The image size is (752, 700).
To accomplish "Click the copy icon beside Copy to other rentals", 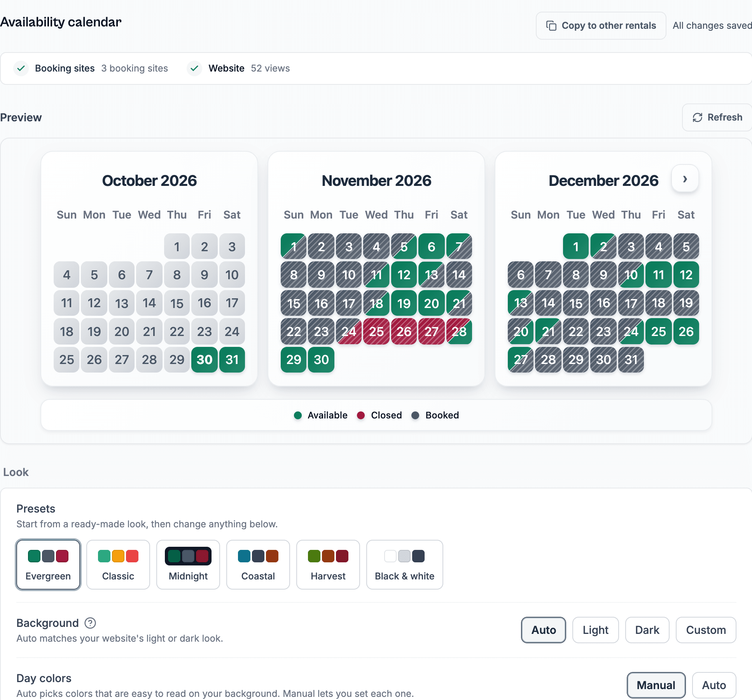I will [x=551, y=26].
